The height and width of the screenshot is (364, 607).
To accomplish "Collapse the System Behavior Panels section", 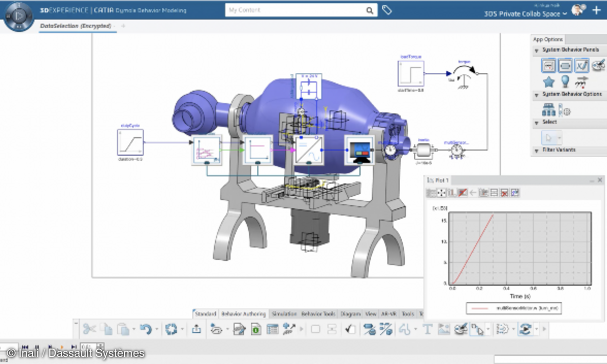I will pos(536,50).
